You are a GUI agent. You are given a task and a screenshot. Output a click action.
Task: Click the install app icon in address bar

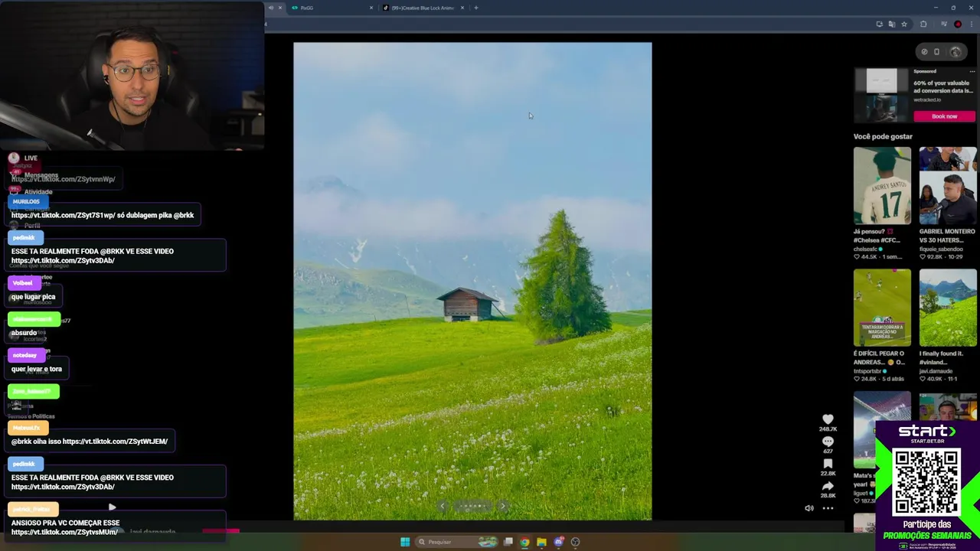880,24
